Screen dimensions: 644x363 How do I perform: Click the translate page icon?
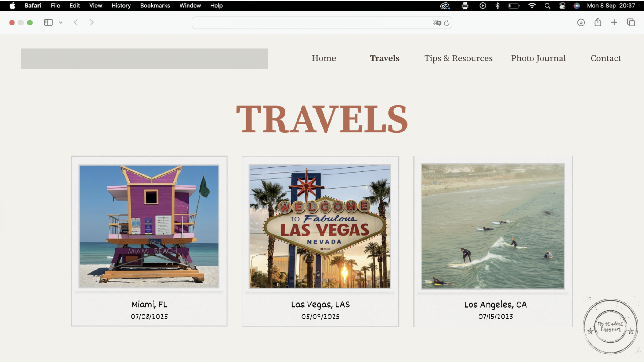(436, 22)
